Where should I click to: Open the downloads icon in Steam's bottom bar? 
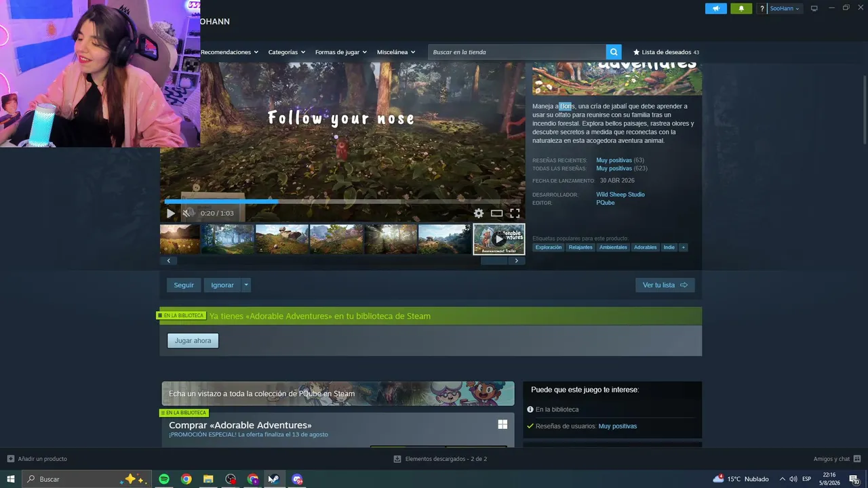[x=397, y=459]
